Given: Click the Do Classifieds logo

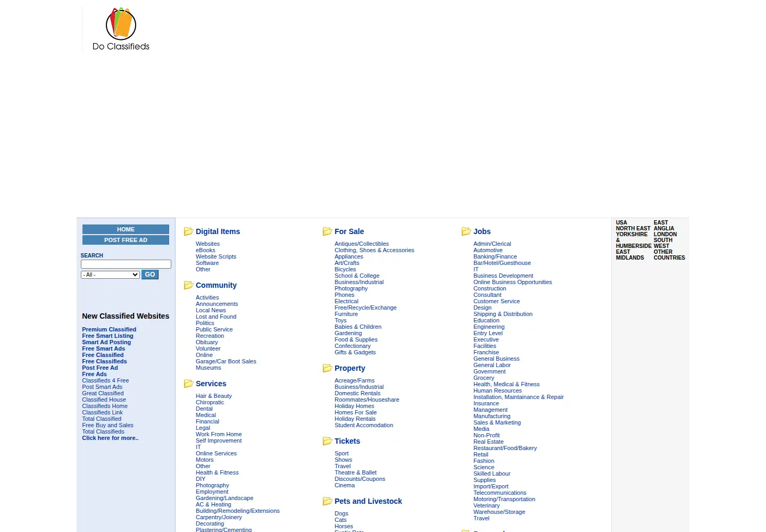Looking at the screenshot, I should point(121,29).
